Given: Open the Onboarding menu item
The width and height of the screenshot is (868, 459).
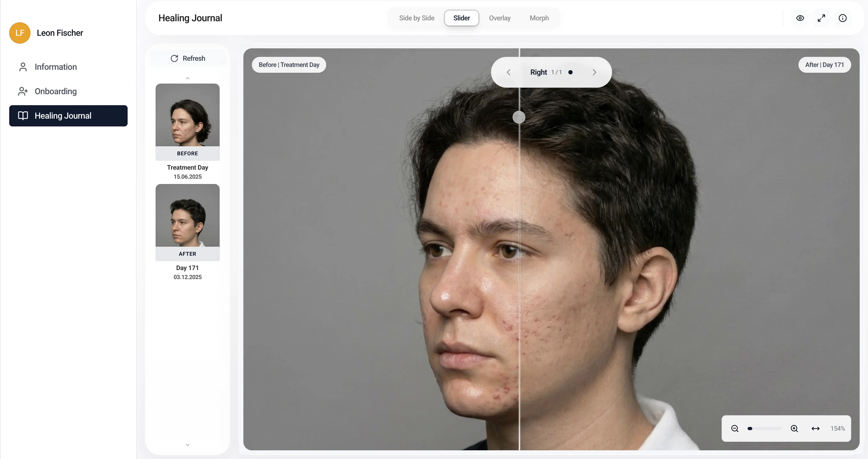Looking at the screenshot, I should click(56, 91).
